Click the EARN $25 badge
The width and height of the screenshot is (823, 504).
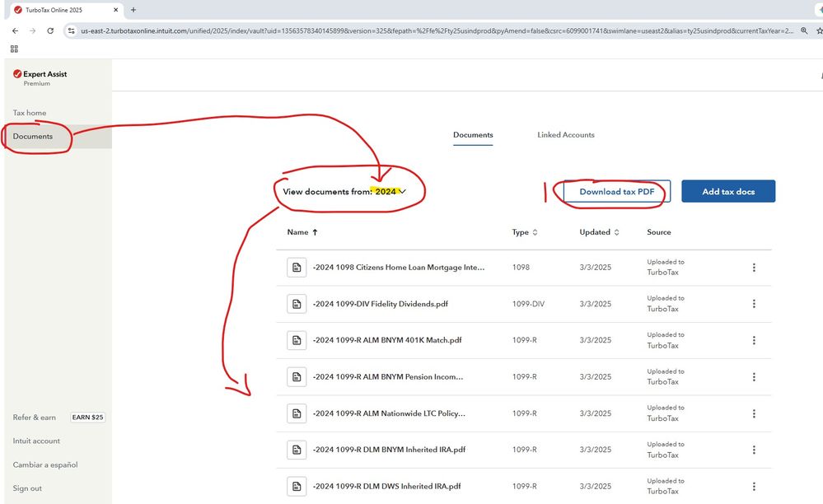point(87,418)
